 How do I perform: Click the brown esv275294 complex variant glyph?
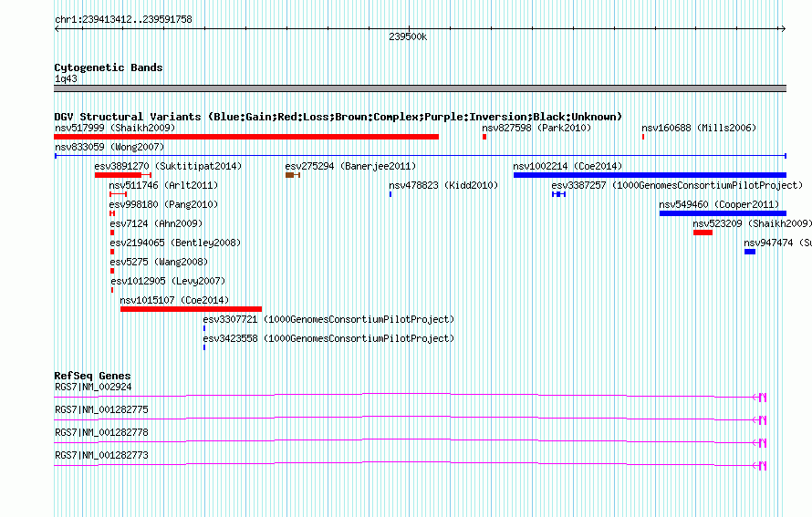coord(293,175)
